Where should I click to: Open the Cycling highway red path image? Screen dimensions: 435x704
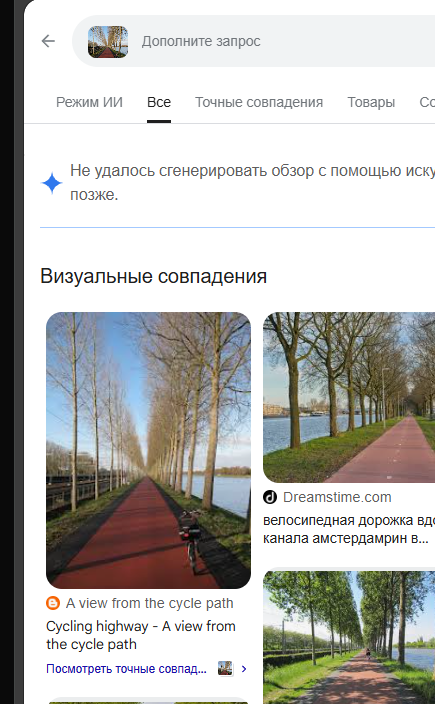[149, 450]
